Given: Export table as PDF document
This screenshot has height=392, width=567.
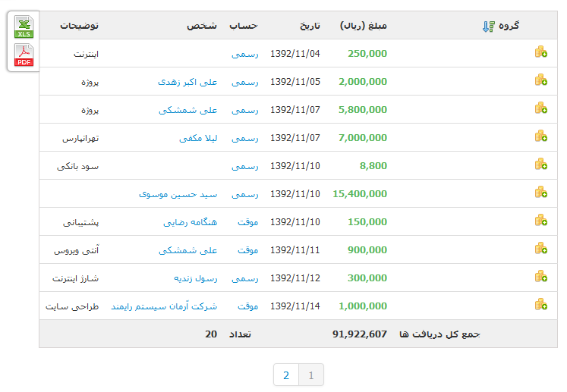Looking at the screenshot, I should point(24,55).
